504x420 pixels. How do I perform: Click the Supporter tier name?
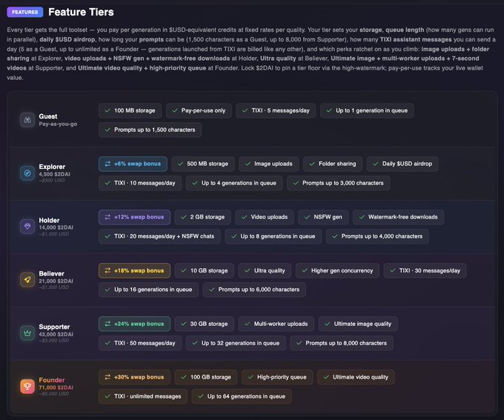pyautogui.click(x=54, y=327)
